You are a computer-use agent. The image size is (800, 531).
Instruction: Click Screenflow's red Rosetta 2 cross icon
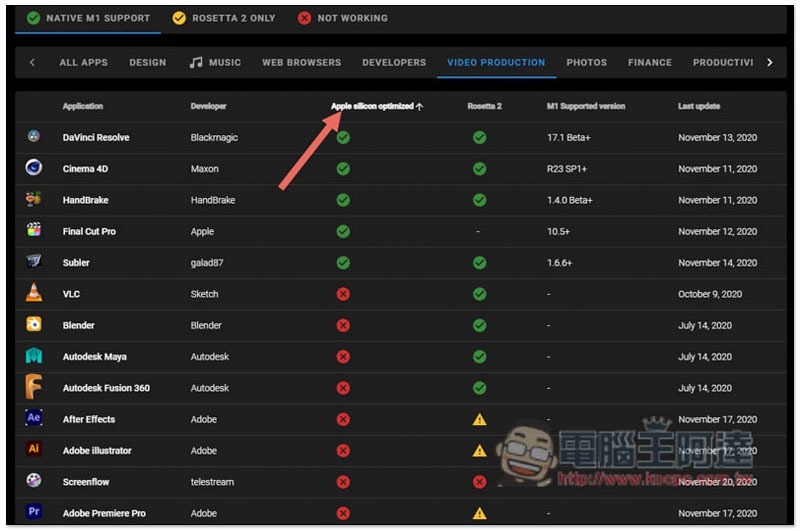point(479,482)
